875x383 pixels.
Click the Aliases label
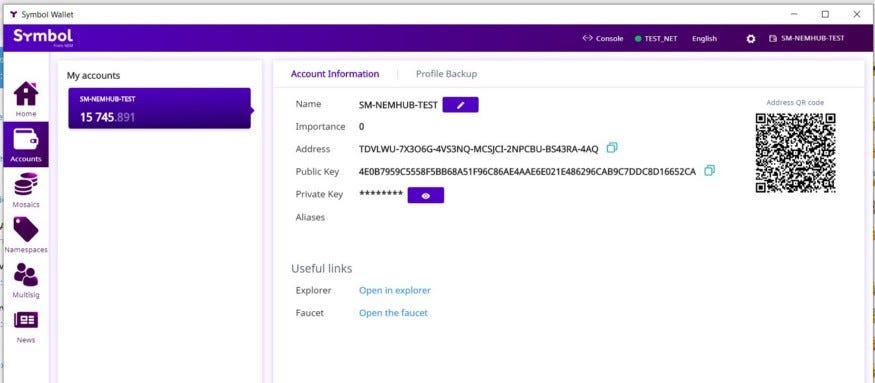(310, 217)
